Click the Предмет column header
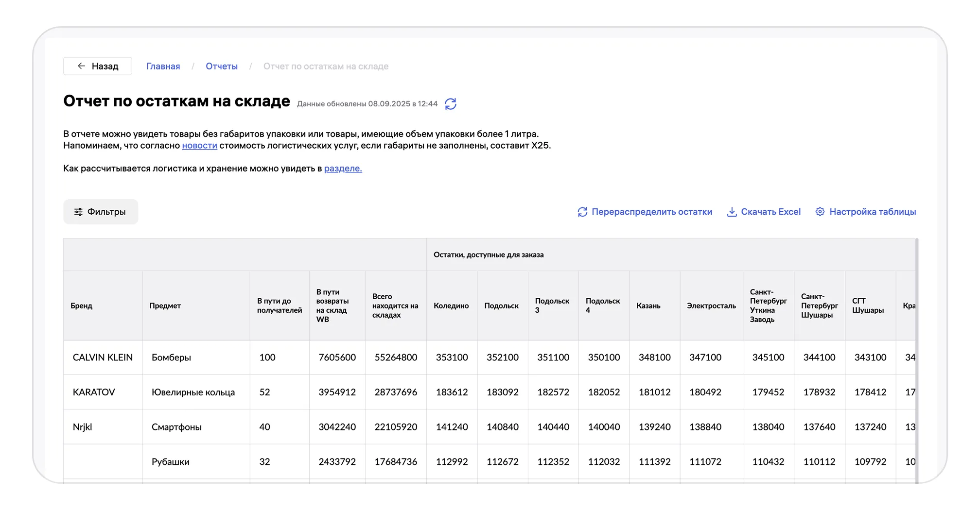Viewport: 980px width, 510px height. coord(165,306)
